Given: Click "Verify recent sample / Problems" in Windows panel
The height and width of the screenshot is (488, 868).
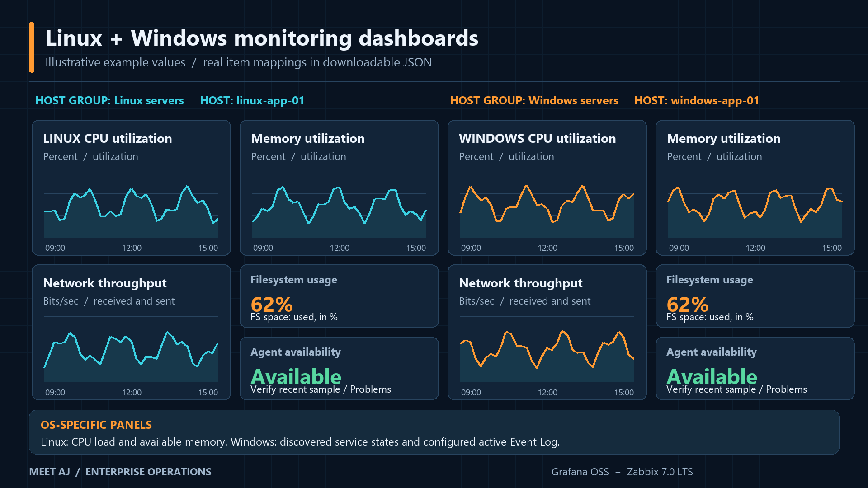Looking at the screenshot, I should (736, 389).
